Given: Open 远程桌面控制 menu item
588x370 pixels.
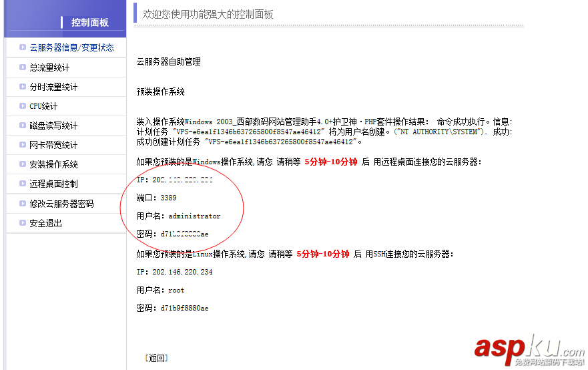Looking at the screenshot, I should pyautogui.click(x=53, y=184).
